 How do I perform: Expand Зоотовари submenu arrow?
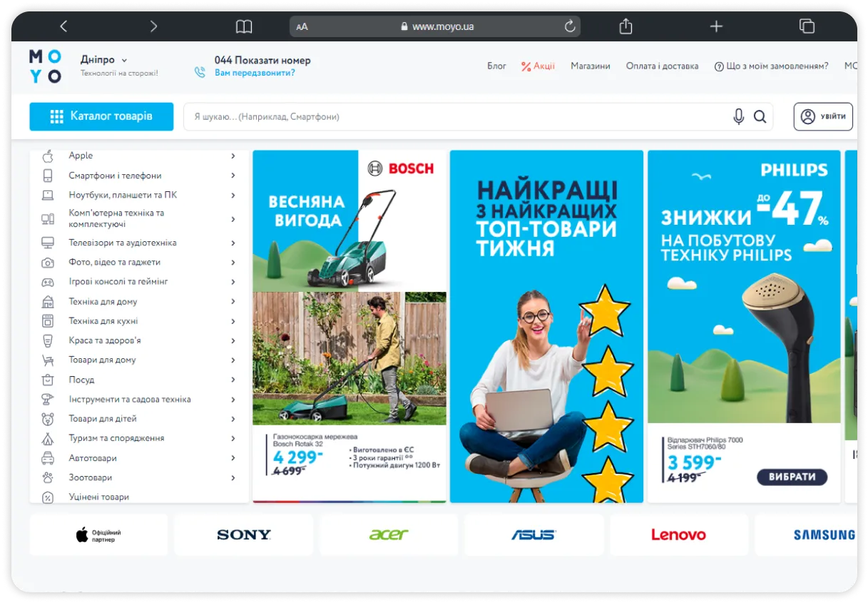[x=233, y=477]
